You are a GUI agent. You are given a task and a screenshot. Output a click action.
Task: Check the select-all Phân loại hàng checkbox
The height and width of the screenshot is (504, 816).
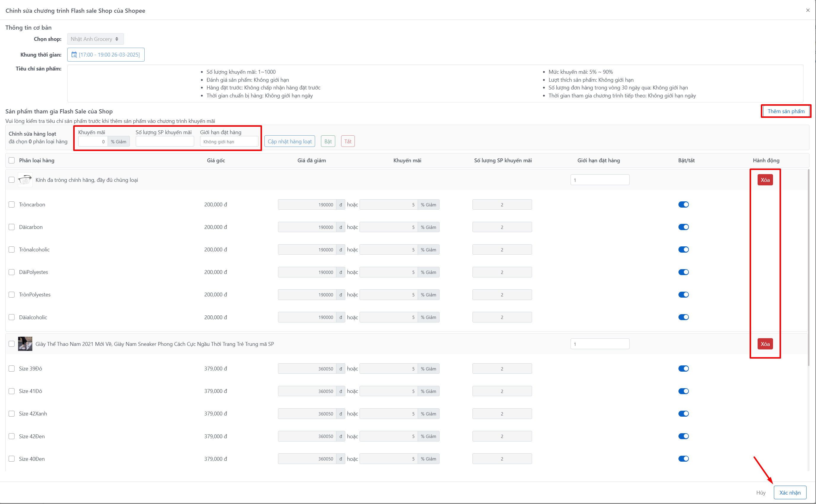pyautogui.click(x=12, y=160)
